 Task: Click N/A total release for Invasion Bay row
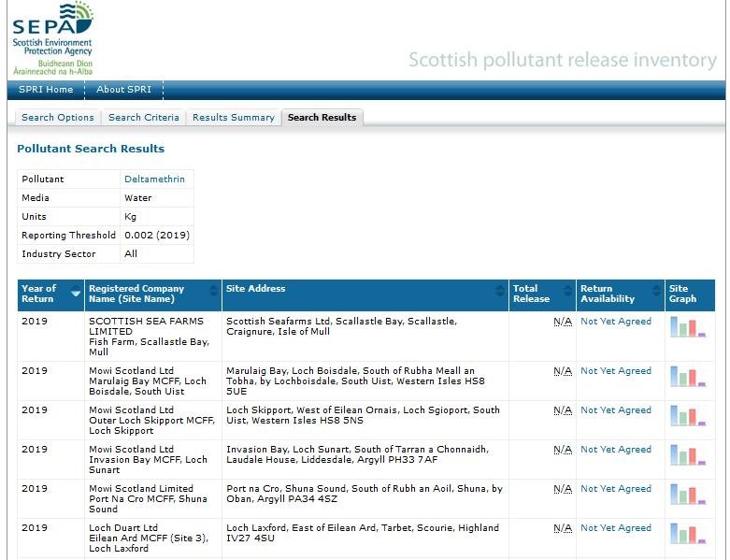pyautogui.click(x=563, y=449)
